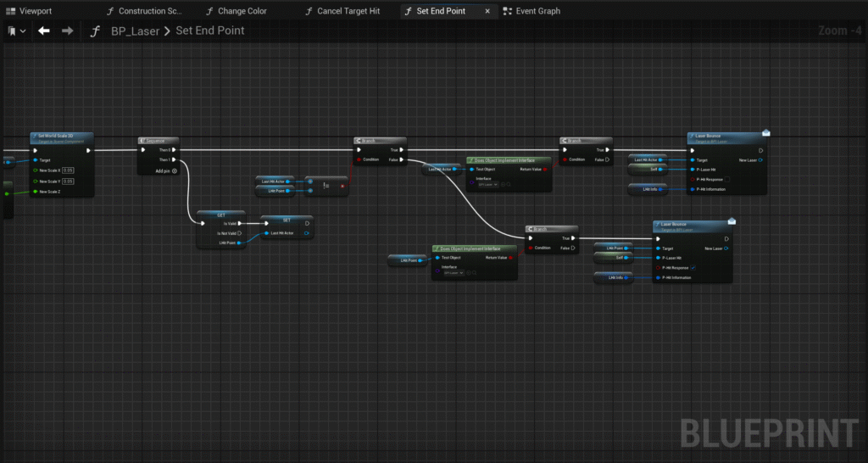This screenshot has width=868, height=463.
Task: Click the bookmarks icon in the graph toolbar
Action: coord(12,31)
